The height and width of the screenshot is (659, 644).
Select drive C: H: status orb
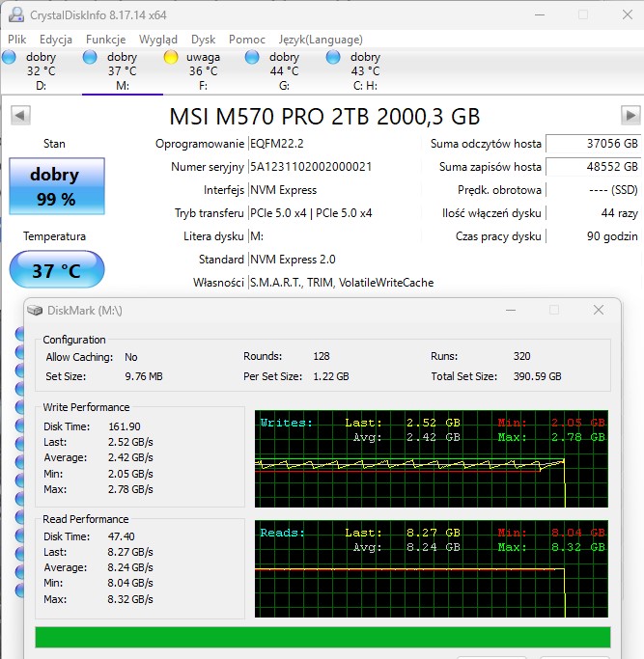[x=334, y=58]
